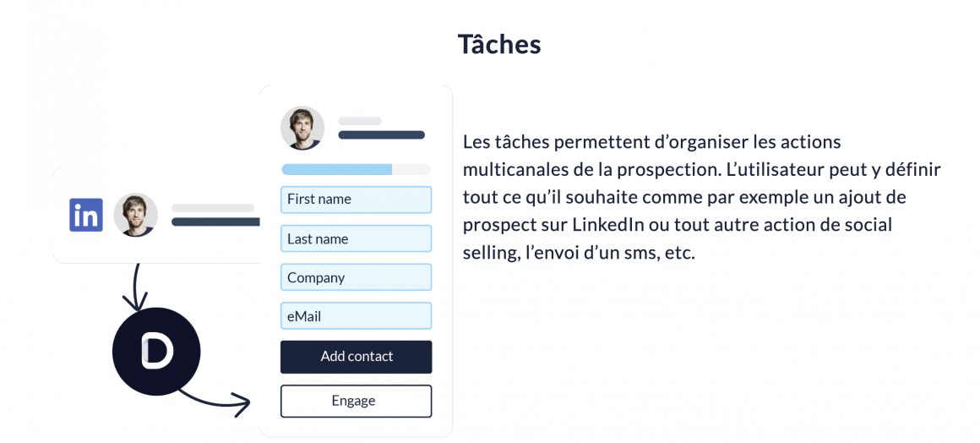This screenshot has height=443, width=980.
Task: Click the light gray bar in LinkedIn card
Action: (x=213, y=208)
